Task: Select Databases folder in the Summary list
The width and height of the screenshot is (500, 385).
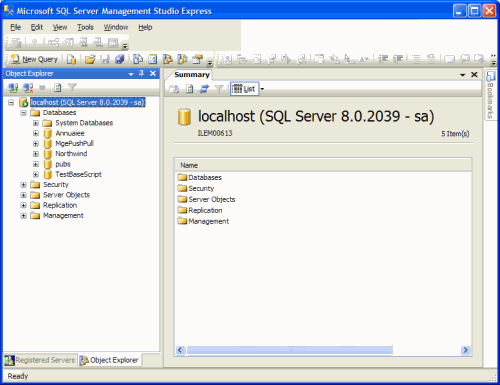Action: click(x=205, y=177)
